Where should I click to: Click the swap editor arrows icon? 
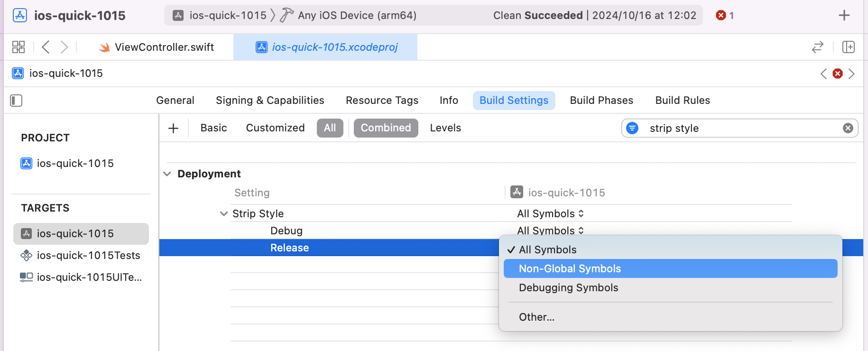tap(818, 47)
